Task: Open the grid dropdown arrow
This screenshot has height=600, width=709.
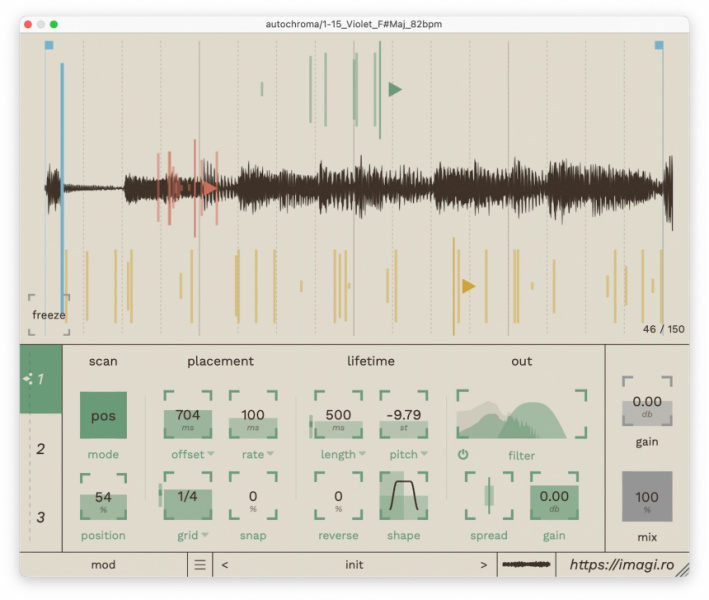Action: [x=205, y=535]
